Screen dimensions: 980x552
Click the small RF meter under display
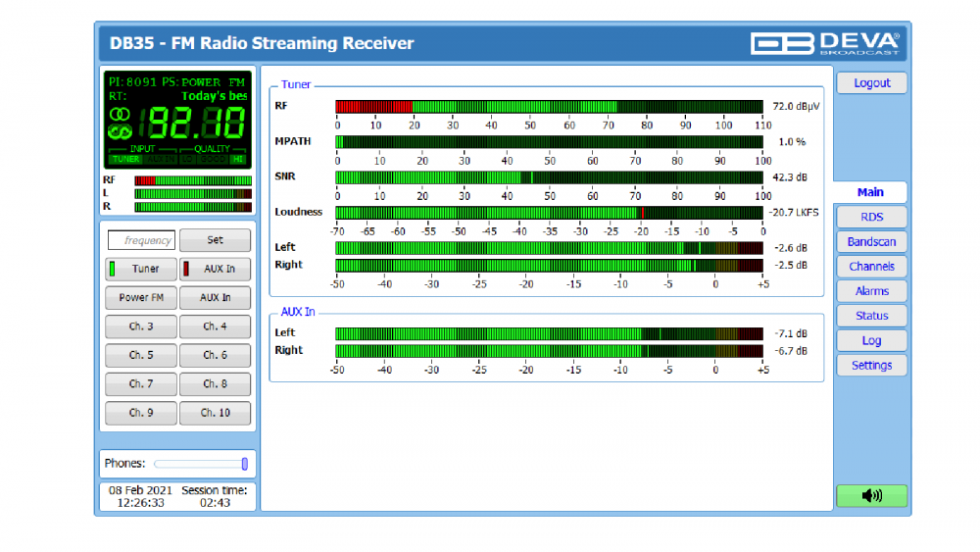click(x=193, y=180)
